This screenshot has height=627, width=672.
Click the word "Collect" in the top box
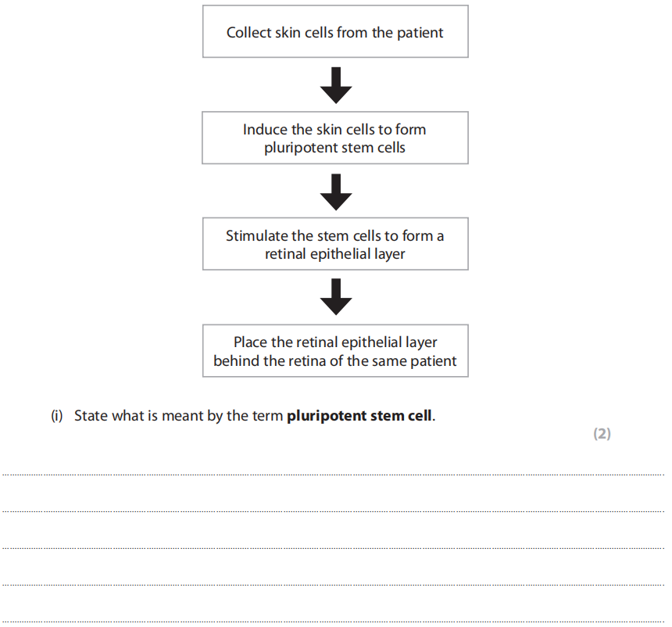(x=249, y=33)
